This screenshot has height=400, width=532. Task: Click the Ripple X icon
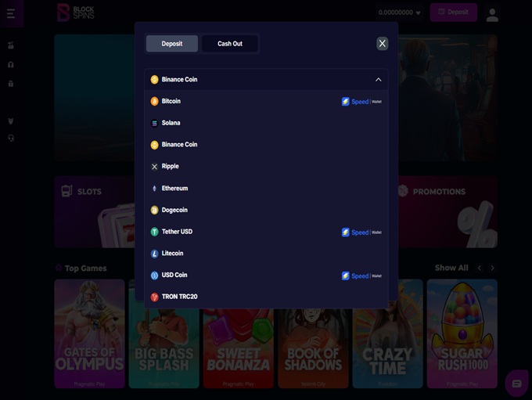click(x=154, y=167)
